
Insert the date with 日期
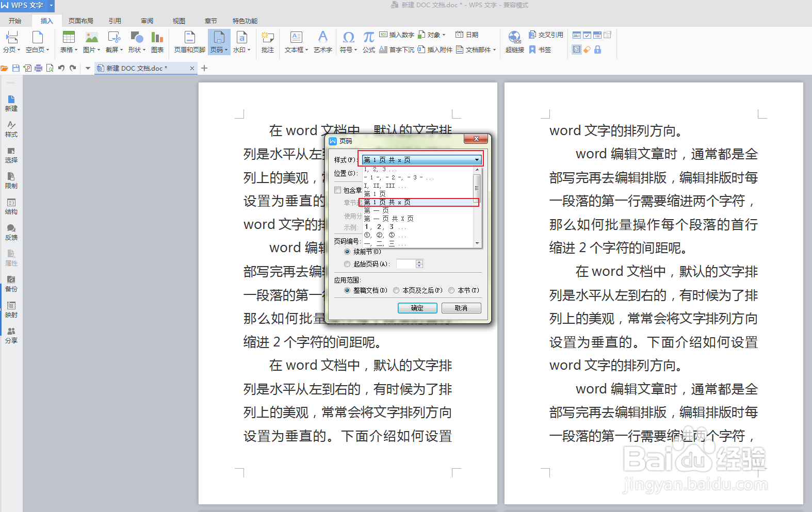pos(467,35)
